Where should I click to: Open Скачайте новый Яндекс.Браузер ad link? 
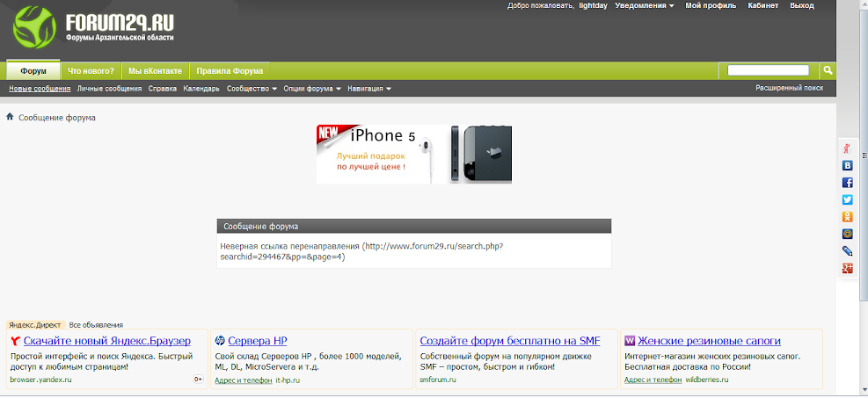coord(106,341)
